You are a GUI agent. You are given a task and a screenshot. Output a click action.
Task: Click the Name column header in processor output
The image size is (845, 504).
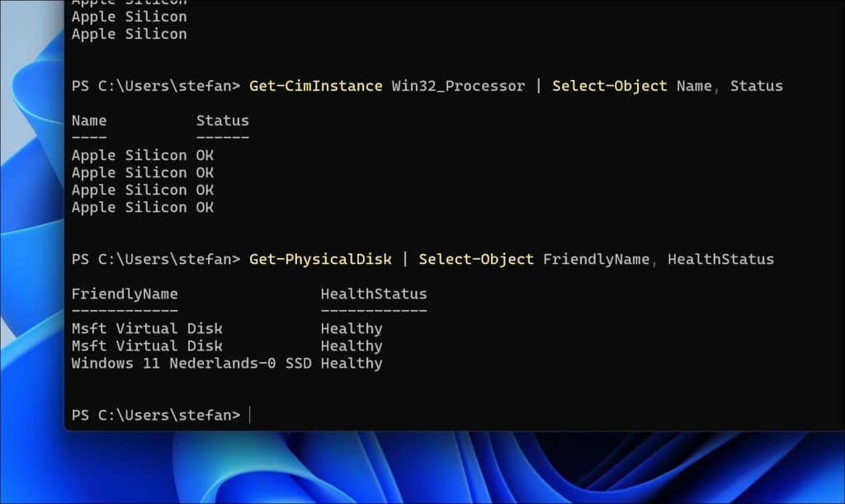click(x=89, y=120)
